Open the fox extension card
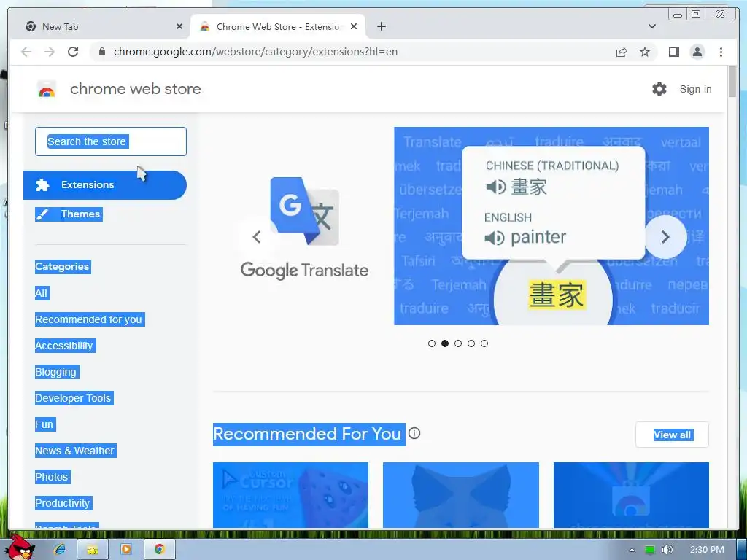 (461, 495)
